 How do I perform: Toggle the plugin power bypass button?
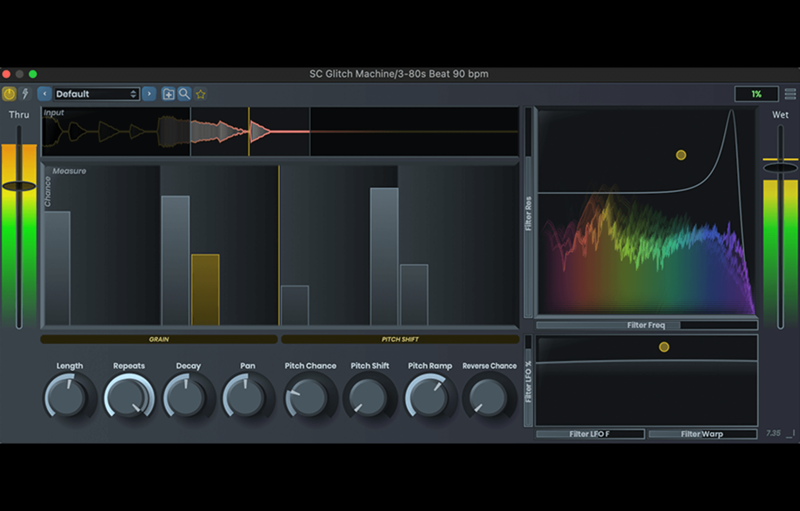tap(9, 94)
